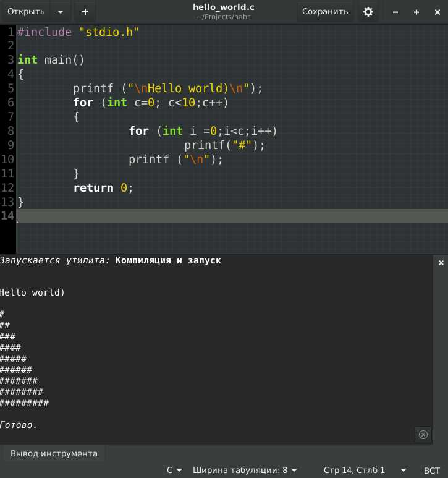Place the cursor on empty line 14

click(x=232, y=216)
